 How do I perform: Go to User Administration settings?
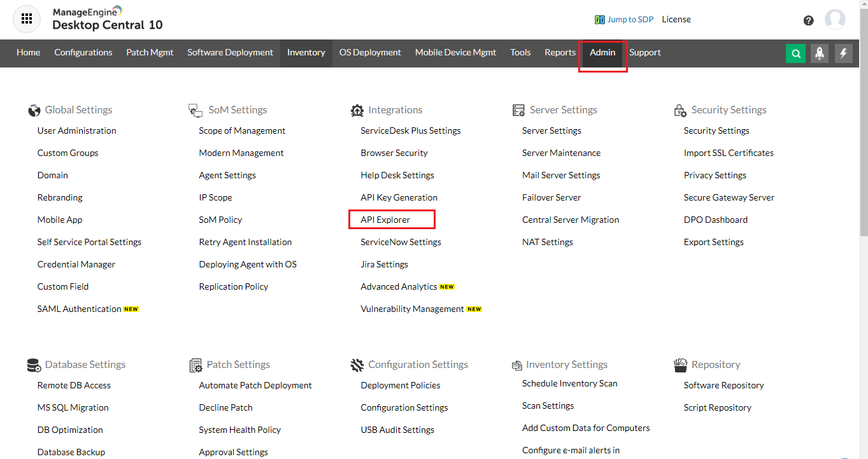pyautogui.click(x=76, y=131)
